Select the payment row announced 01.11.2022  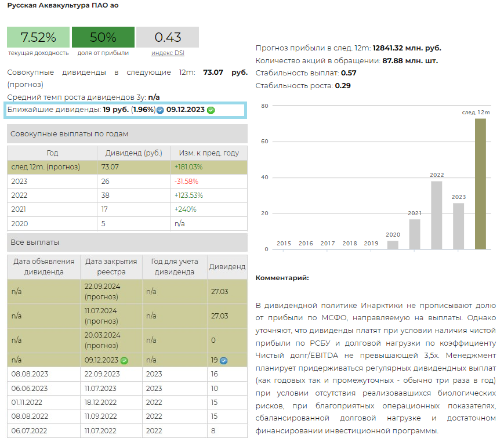click(x=127, y=402)
